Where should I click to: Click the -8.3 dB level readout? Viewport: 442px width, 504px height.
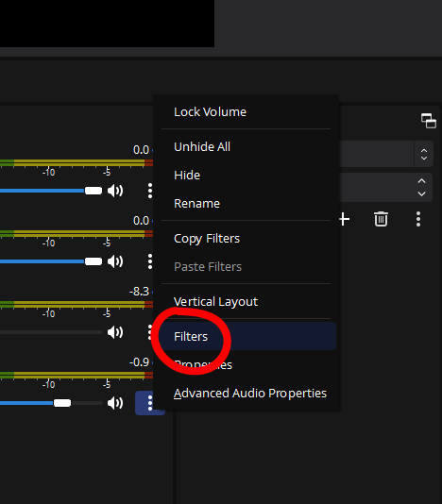pyautogui.click(x=139, y=292)
